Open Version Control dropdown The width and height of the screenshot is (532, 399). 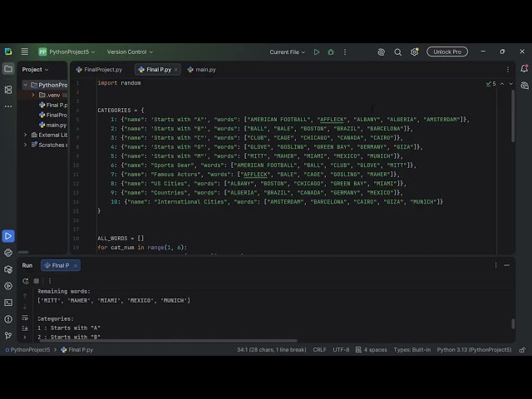click(x=130, y=52)
